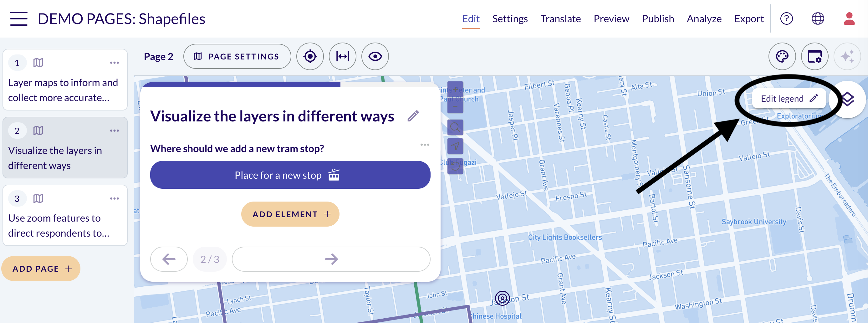The image size is (868, 323).
Task: Switch to the Edit tab
Action: tap(471, 18)
